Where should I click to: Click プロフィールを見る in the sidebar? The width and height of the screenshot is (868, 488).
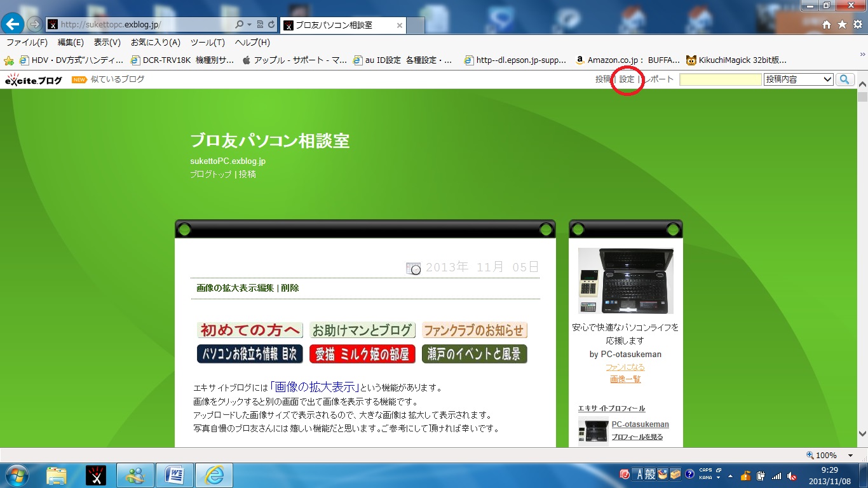[637, 437]
